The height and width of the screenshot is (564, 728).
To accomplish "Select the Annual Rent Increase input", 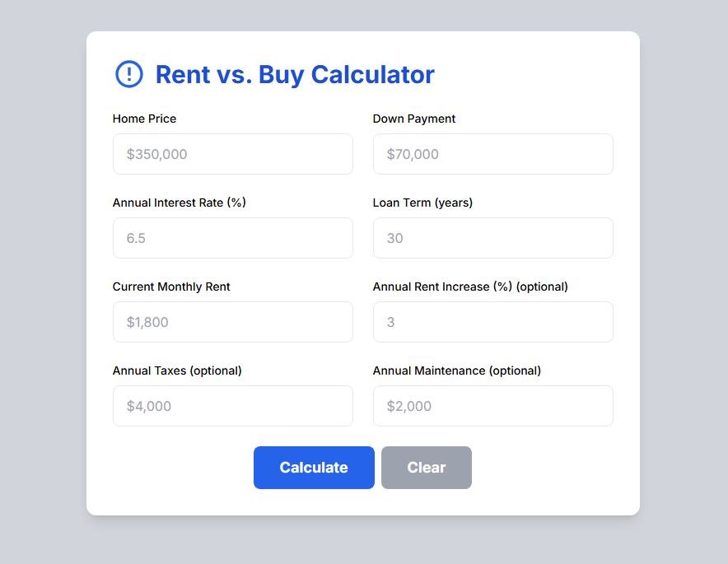I will (x=493, y=322).
